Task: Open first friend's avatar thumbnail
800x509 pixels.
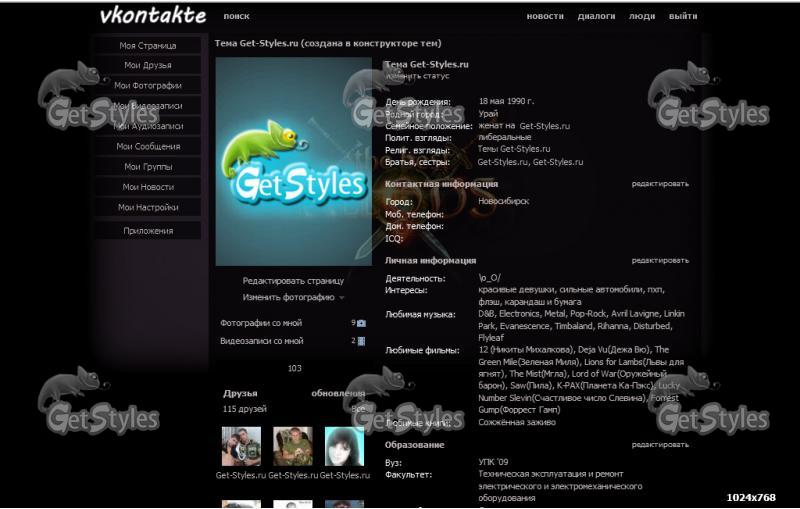Action: pos(241,447)
